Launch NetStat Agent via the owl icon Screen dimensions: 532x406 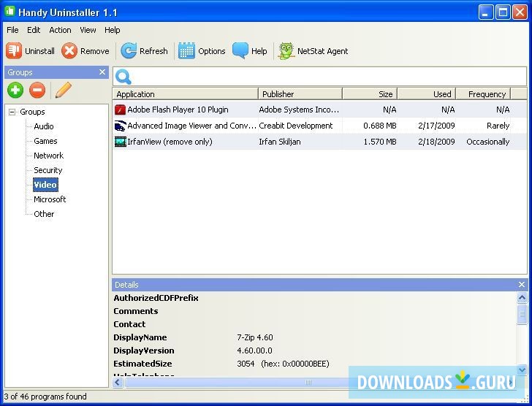coord(286,51)
